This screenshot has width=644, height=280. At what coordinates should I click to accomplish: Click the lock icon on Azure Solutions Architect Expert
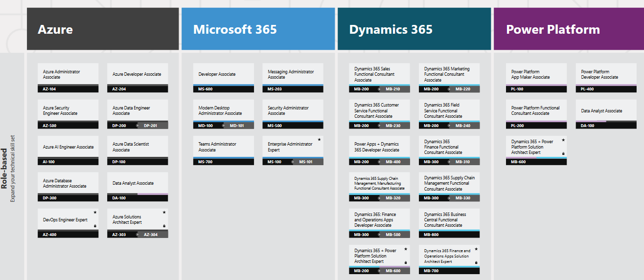[x=164, y=226]
